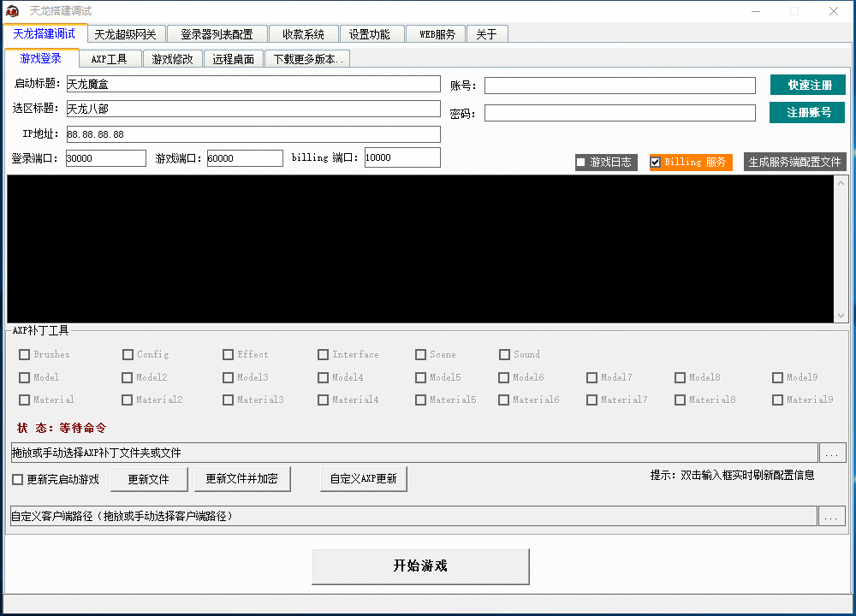The image size is (856, 616).
Task: Click the app icon in title bar
Action: 12,11
